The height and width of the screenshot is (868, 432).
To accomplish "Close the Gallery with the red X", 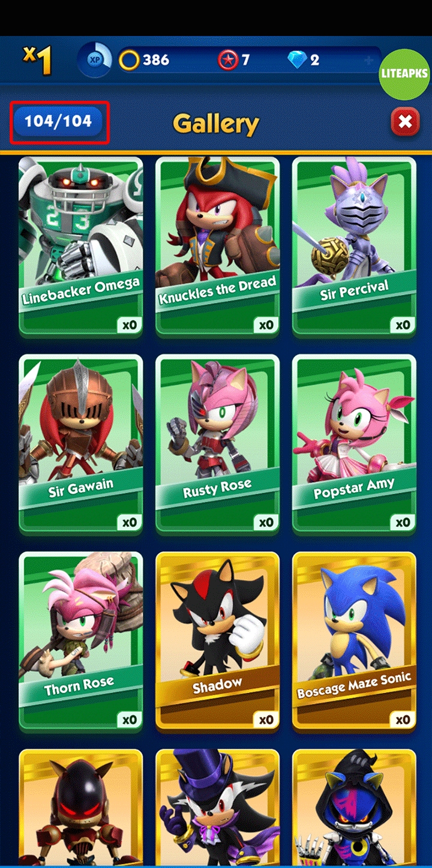I will 405,122.
